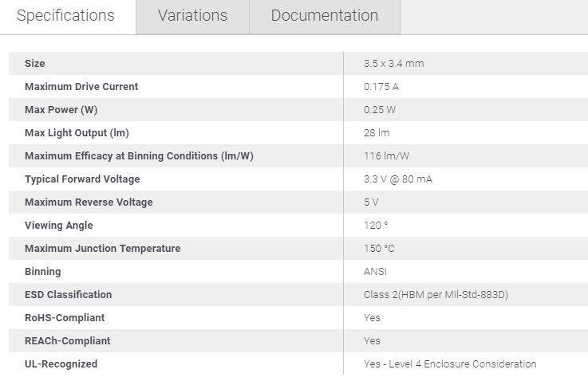Click the Class 2(HBM per Mil-Std-883D) text

click(x=436, y=295)
